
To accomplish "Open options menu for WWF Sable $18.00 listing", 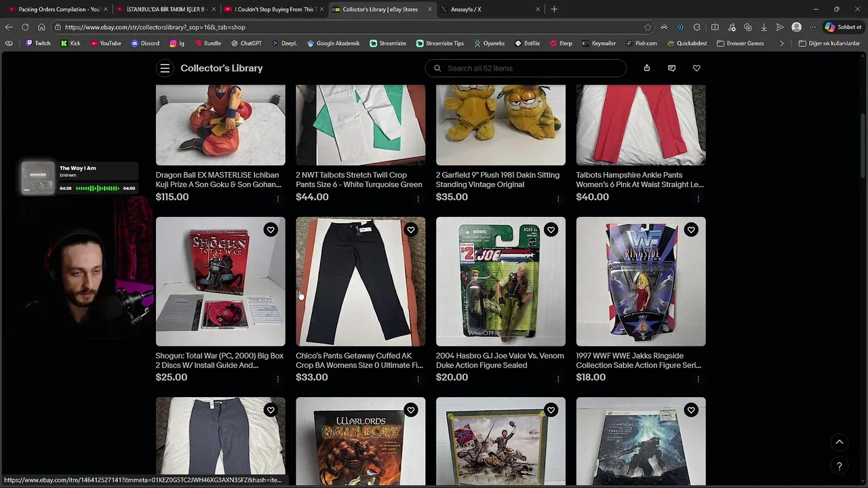I will pyautogui.click(x=698, y=379).
